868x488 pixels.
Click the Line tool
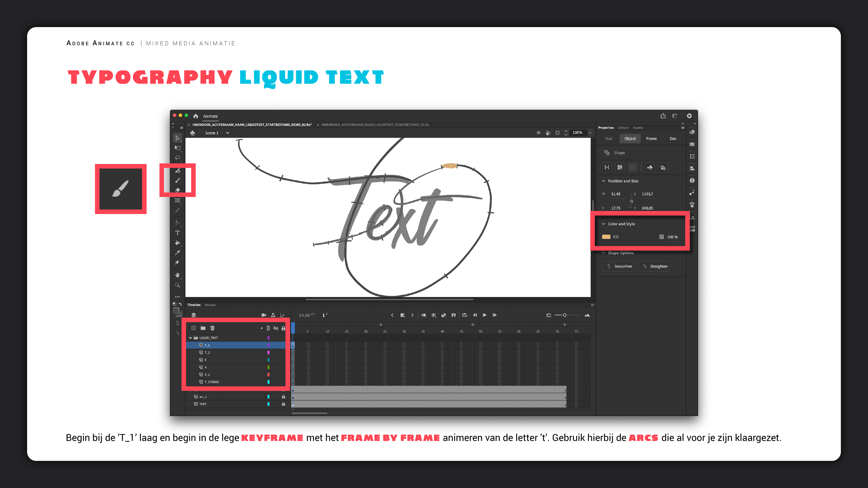point(177,211)
